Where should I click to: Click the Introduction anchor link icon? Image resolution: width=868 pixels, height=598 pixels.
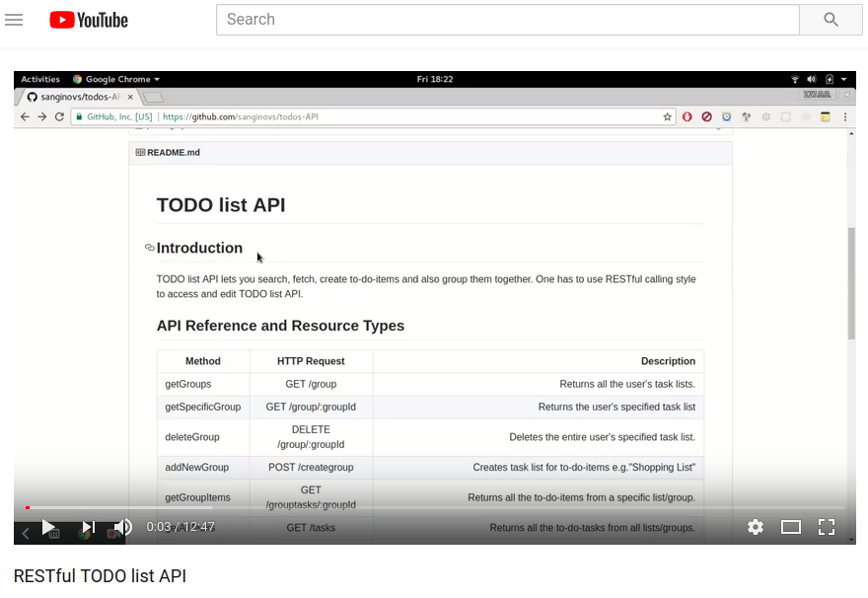click(x=150, y=248)
